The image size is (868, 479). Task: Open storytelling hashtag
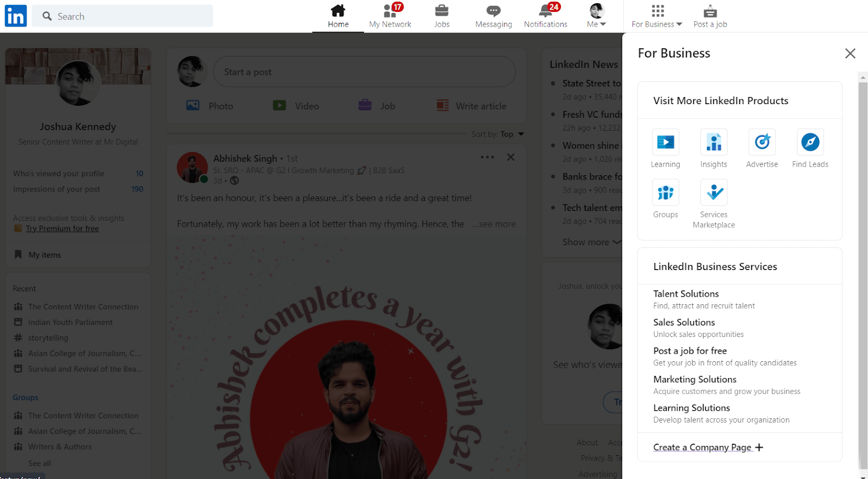click(x=48, y=338)
